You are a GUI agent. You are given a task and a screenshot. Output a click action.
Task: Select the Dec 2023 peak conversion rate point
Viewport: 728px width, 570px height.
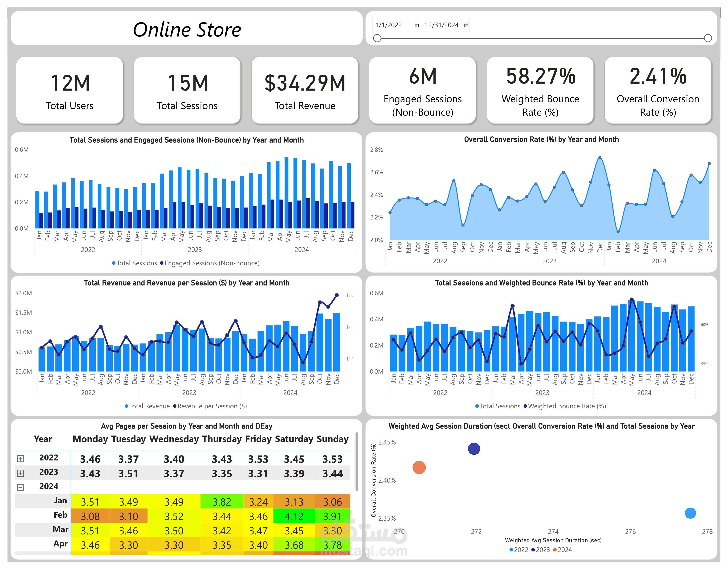tap(600, 158)
